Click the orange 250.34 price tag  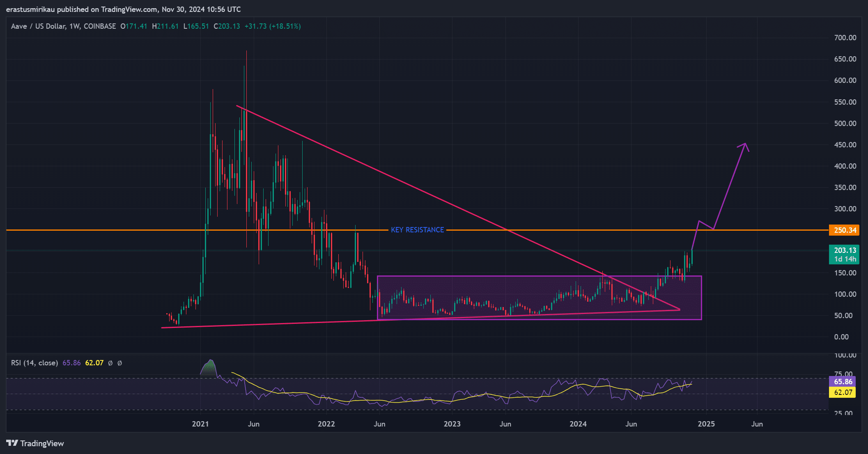(x=844, y=230)
